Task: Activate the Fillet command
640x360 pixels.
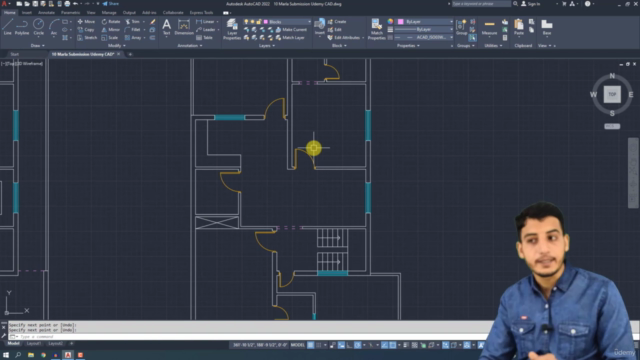Action: point(133,29)
